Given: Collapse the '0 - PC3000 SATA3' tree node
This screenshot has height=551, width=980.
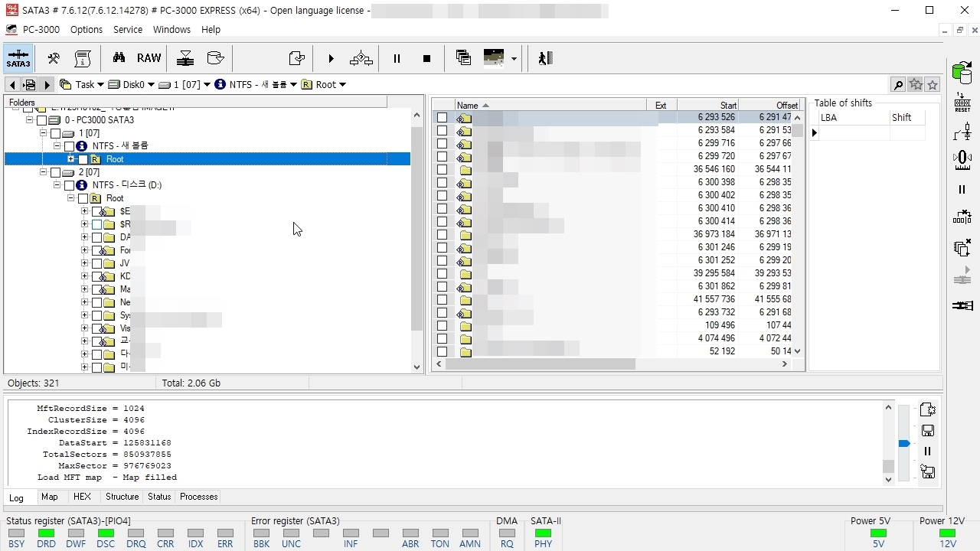Looking at the screenshot, I should coord(29,120).
